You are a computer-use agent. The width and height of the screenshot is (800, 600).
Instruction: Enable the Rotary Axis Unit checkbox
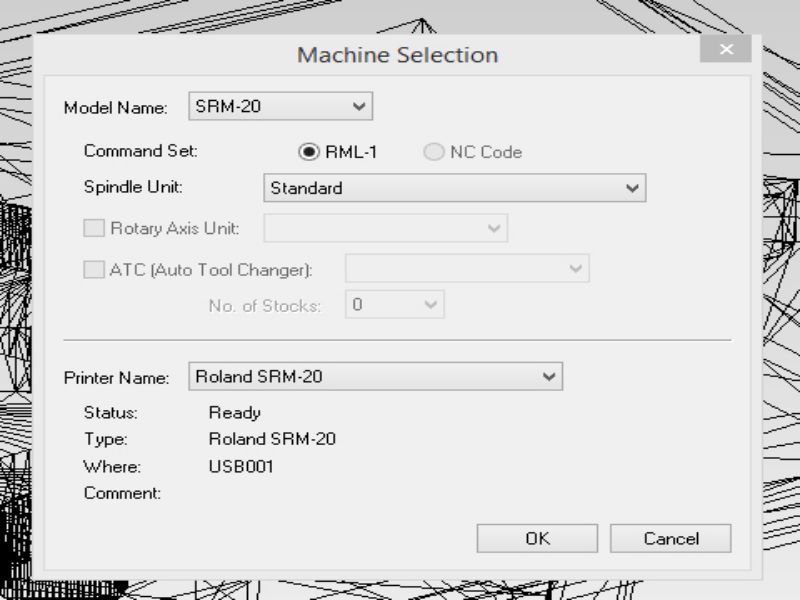pos(94,228)
